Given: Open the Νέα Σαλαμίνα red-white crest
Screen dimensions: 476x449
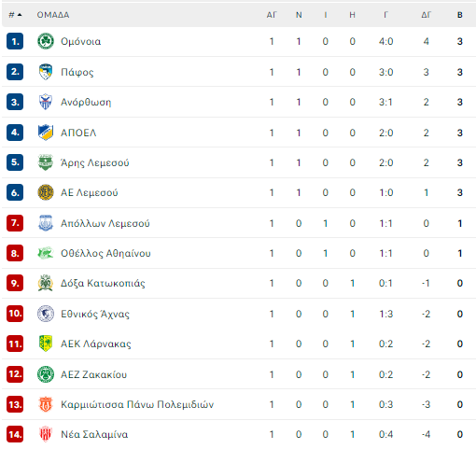Looking at the screenshot, I should pos(46,434).
